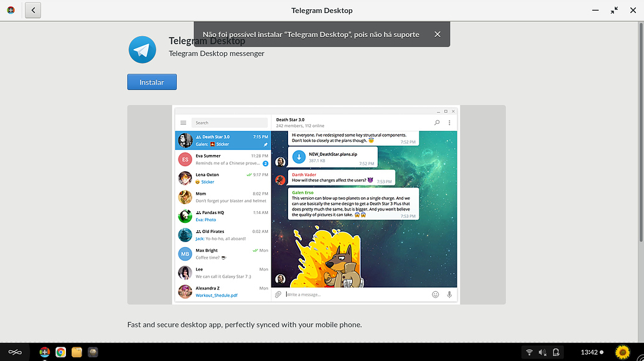The height and width of the screenshot is (361, 644).
Task: Launch Chrome from the taskbar
Action: point(60,352)
